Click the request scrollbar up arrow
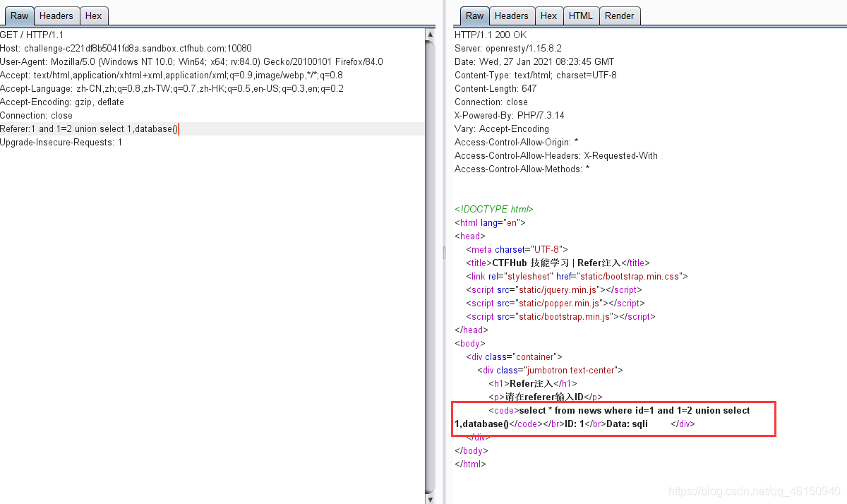 point(431,34)
